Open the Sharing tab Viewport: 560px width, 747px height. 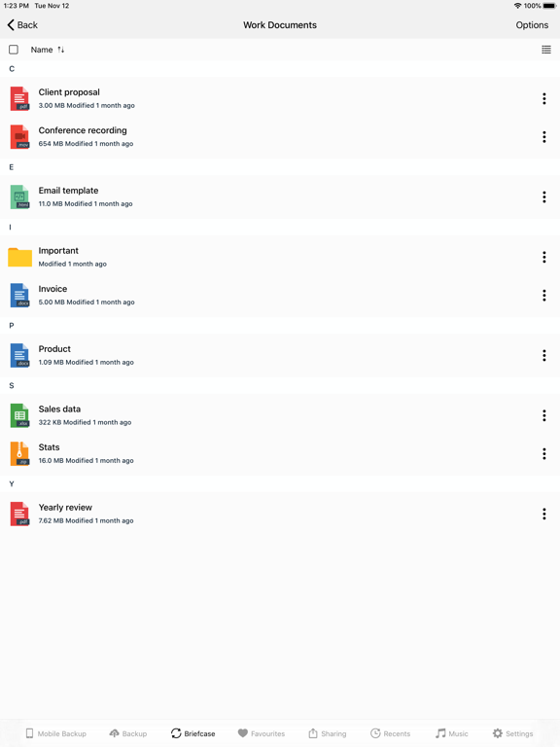(328, 733)
